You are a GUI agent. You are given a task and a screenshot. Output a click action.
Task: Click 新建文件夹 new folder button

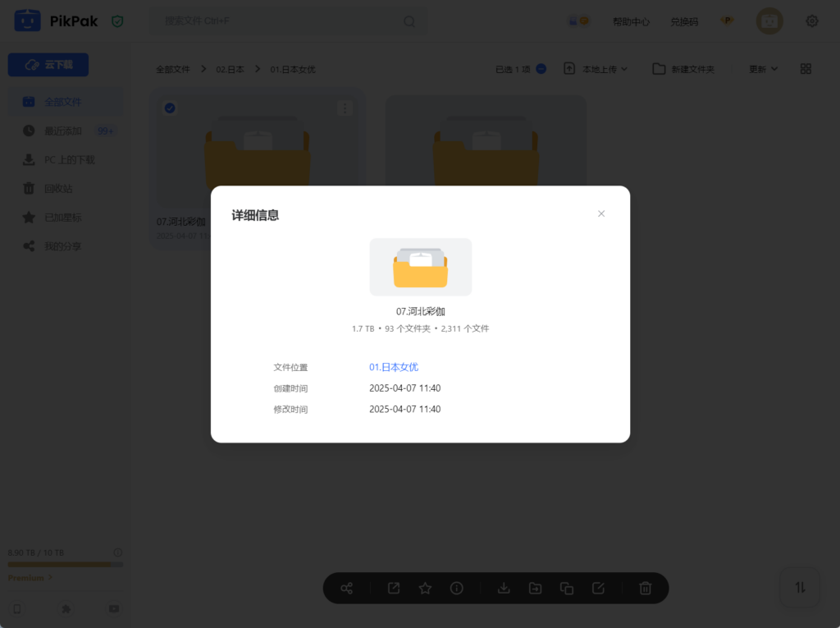(683, 69)
